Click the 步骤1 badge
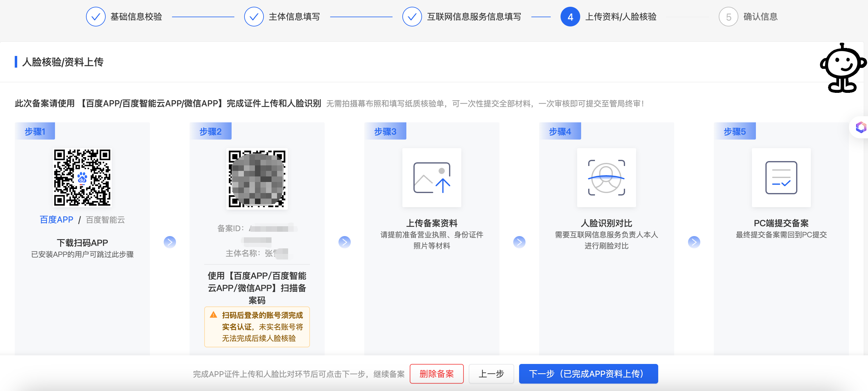The image size is (868, 391). (x=35, y=131)
